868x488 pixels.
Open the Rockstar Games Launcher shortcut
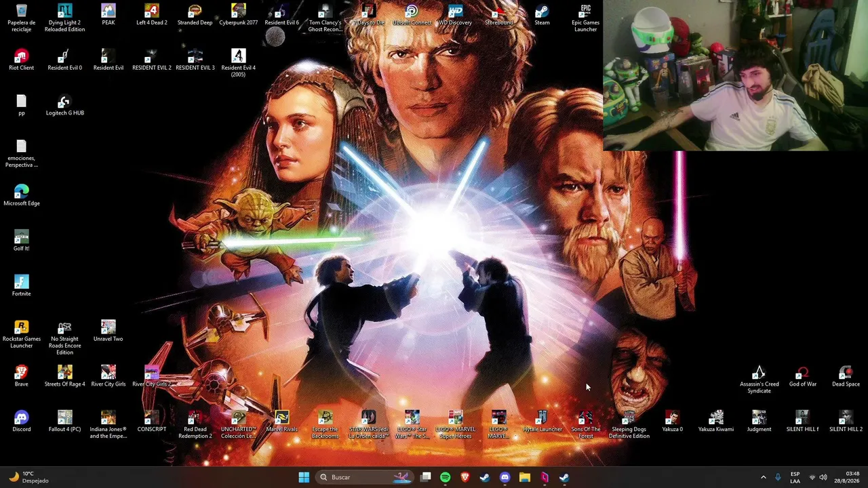point(22,334)
